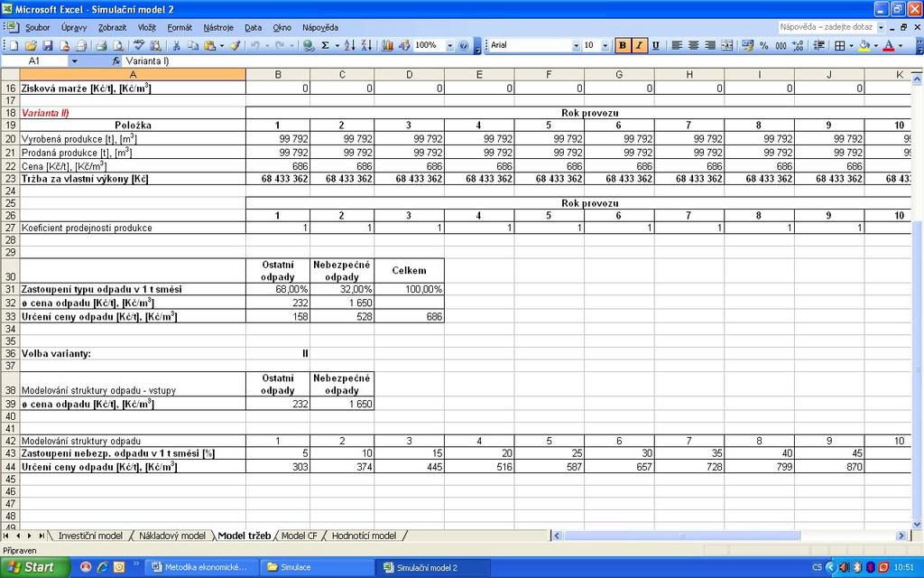Open the Zobrazit menu

click(x=112, y=28)
